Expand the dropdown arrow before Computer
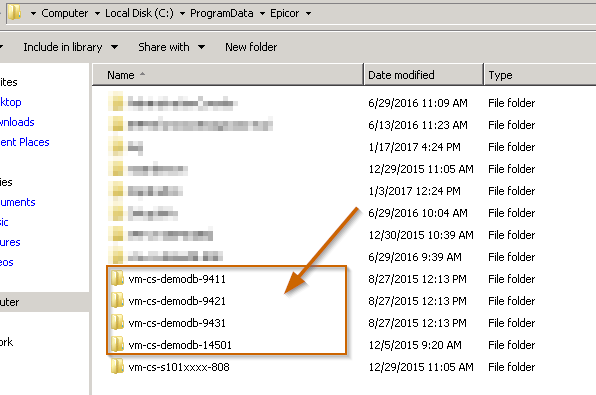Screen dimensions: 596x395 point(33,14)
